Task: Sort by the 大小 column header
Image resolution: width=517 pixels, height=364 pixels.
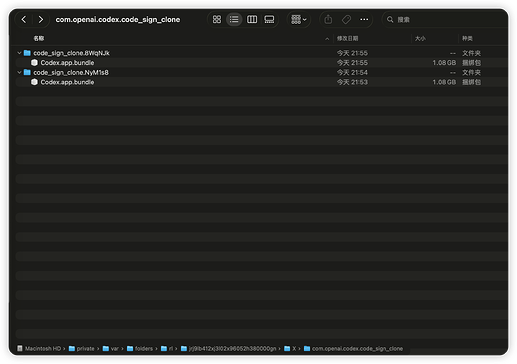Action: pyautogui.click(x=420, y=38)
